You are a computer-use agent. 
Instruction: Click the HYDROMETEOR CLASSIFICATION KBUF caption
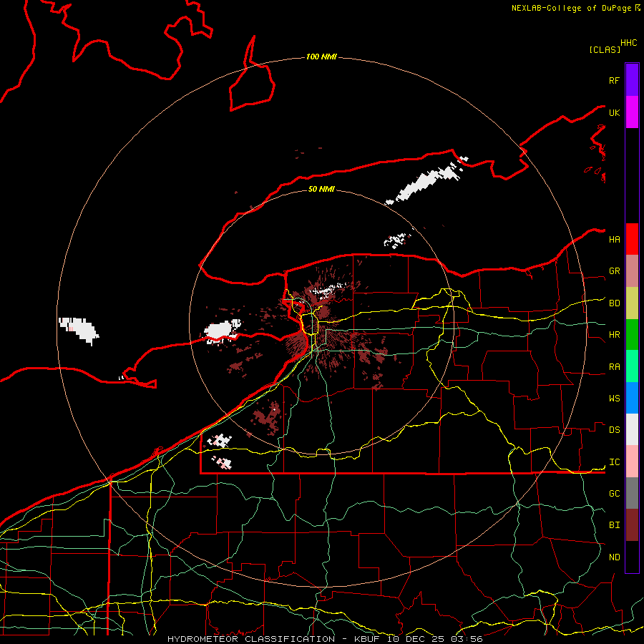(x=324, y=639)
